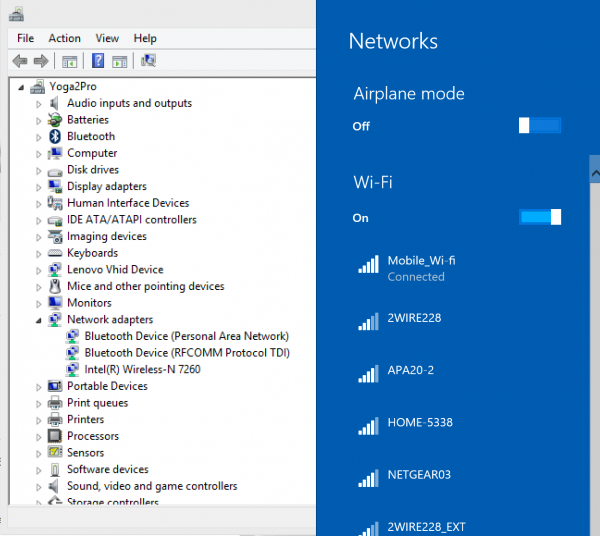
Task: Select the Bluetooth device category icon
Action: click(x=56, y=136)
